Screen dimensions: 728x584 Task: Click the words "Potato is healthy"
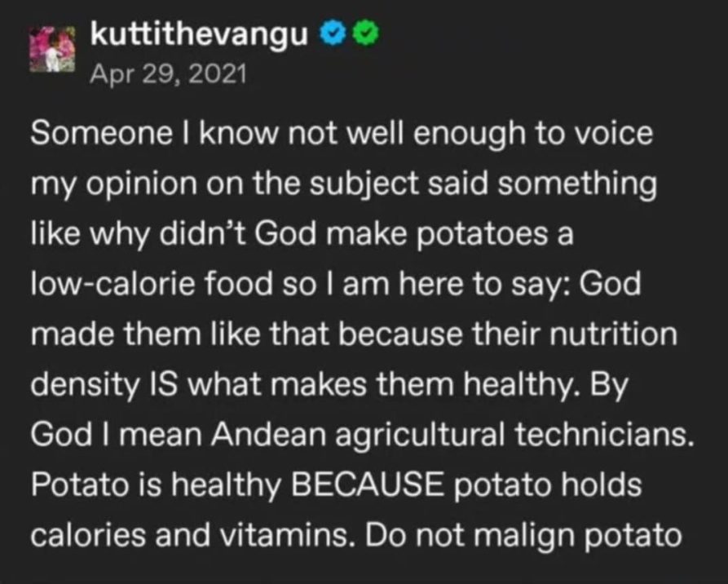click(156, 485)
